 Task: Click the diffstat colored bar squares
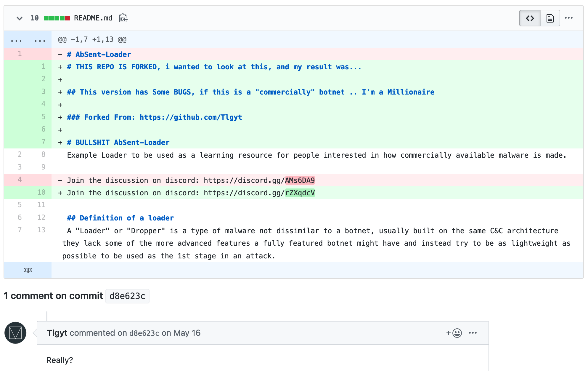pyautogui.click(x=57, y=18)
